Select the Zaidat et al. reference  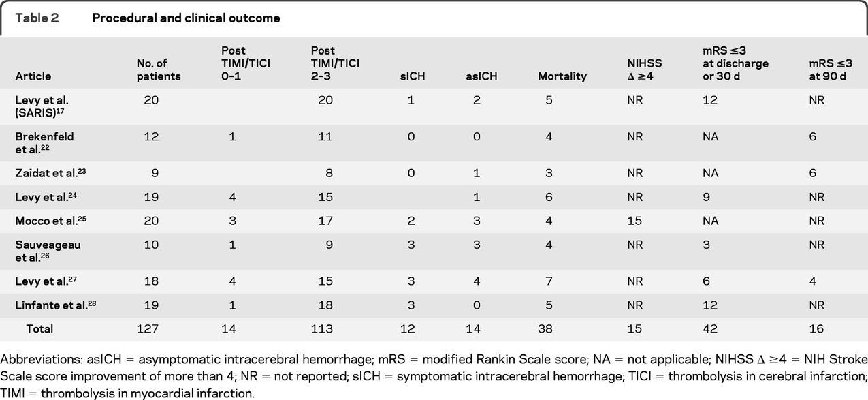tap(49, 172)
